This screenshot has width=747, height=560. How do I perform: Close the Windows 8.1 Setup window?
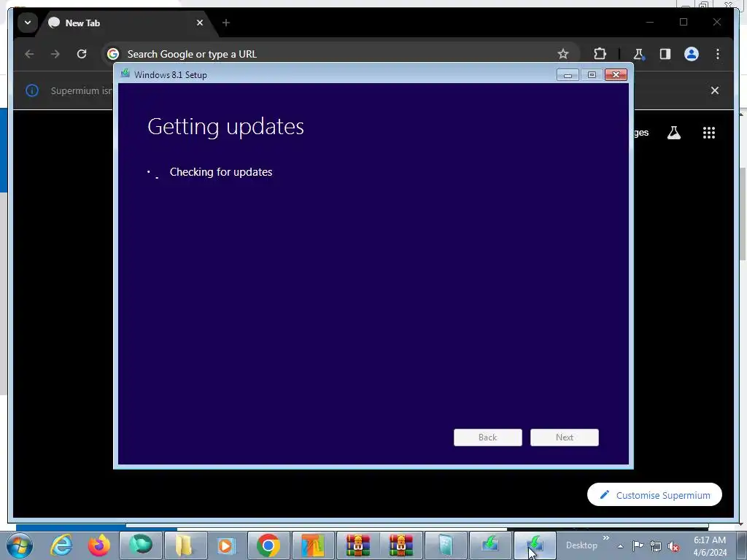pyautogui.click(x=616, y=75)
